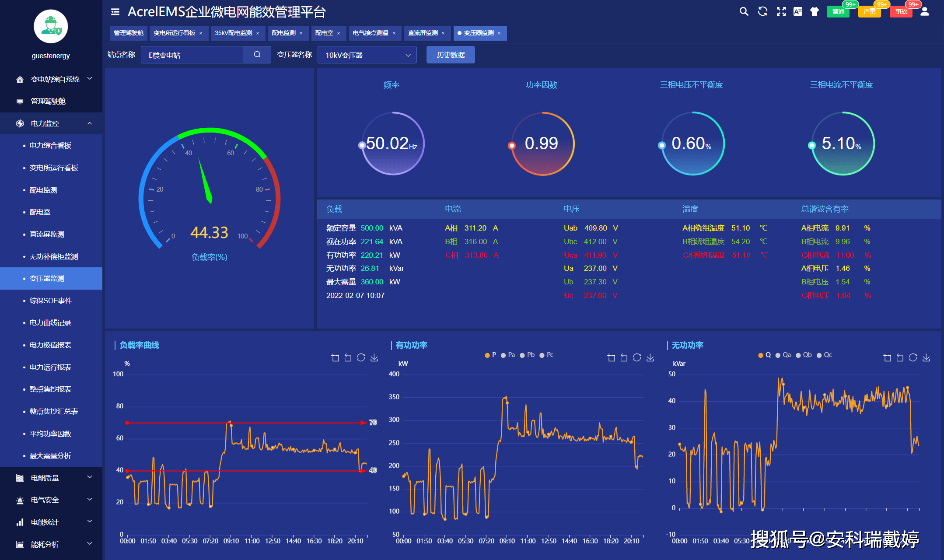
Task: Open the language switch icon
Action: [798, 11]
